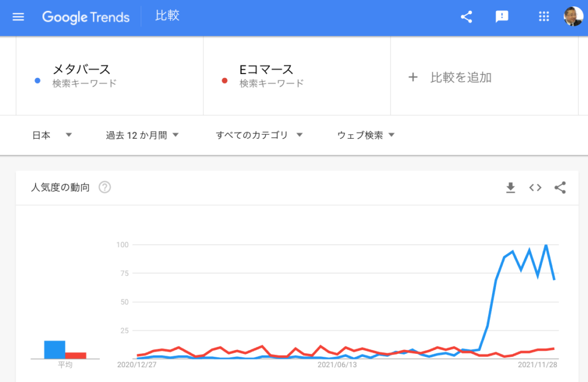Download the chart as CSV
The width and height of the screenshot is (588, 382).
tap(510, 188)
